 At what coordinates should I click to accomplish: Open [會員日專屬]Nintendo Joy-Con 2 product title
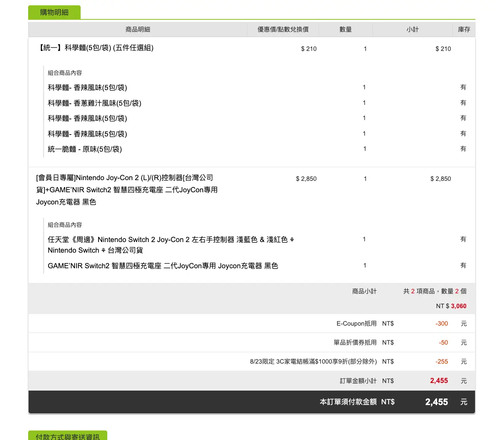pos(127,190)
